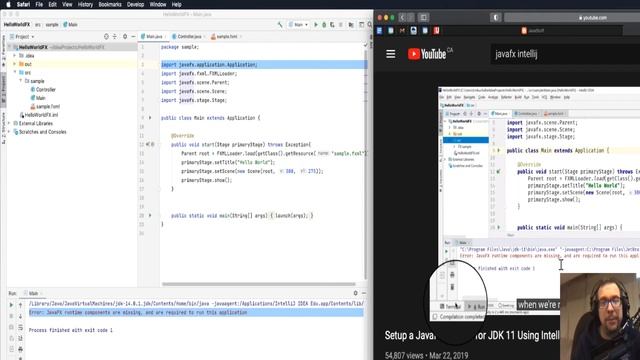Expand External Libraries node
The width and height of the screenshot is (640, 360).
point(9,123)
